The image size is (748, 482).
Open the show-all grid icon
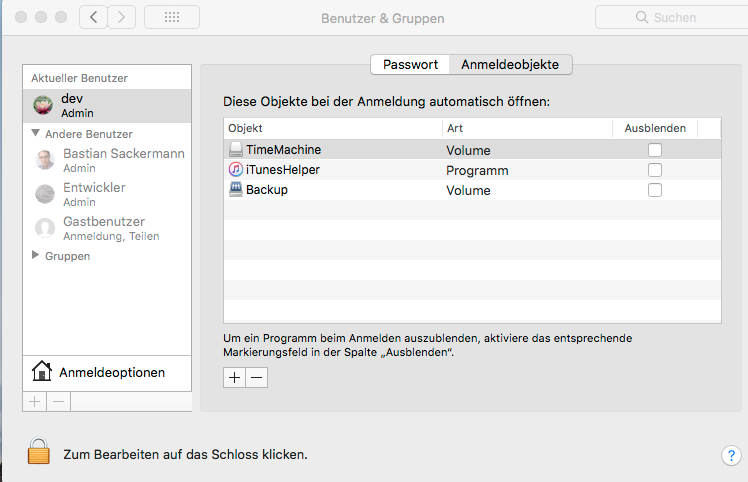click(x=171, y=18)
